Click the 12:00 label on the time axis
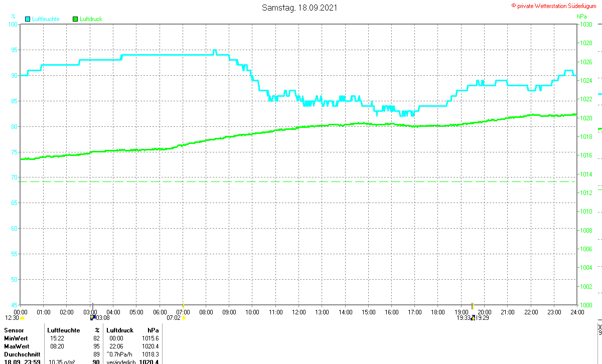Viewport: 602px width, 364px height. pos(298,312)
